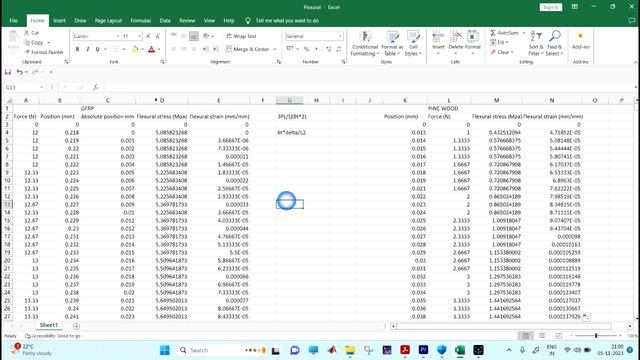This screenshot has height=360, width=640.
Task: Activate the Format Painter brush
Action: (x=27, y=52)
